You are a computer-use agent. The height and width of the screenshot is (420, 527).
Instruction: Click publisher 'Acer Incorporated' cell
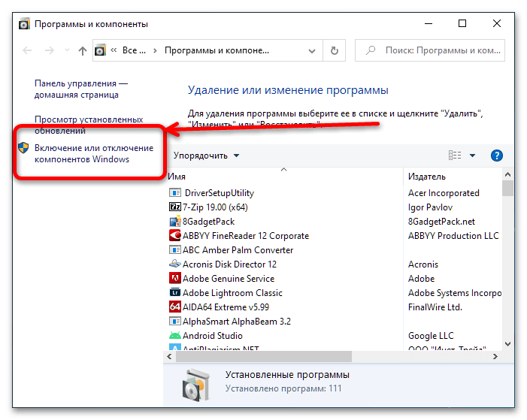(x=444, y=193)
